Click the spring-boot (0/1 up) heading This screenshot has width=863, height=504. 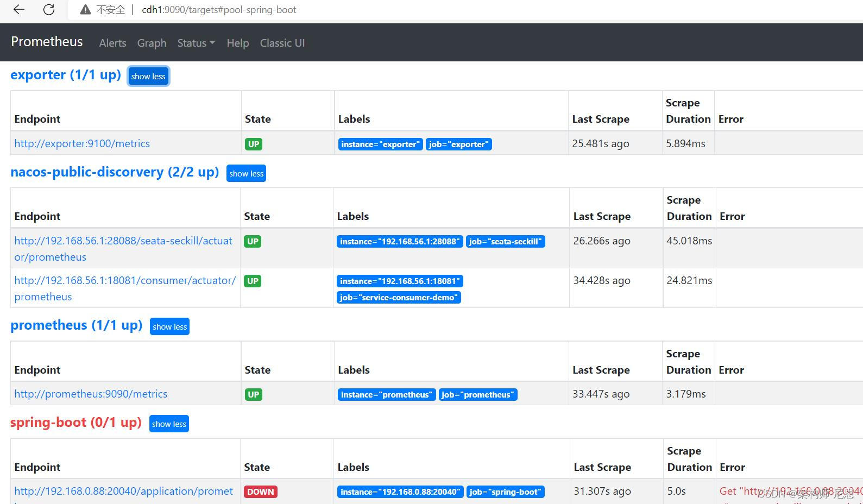[76, 423]
